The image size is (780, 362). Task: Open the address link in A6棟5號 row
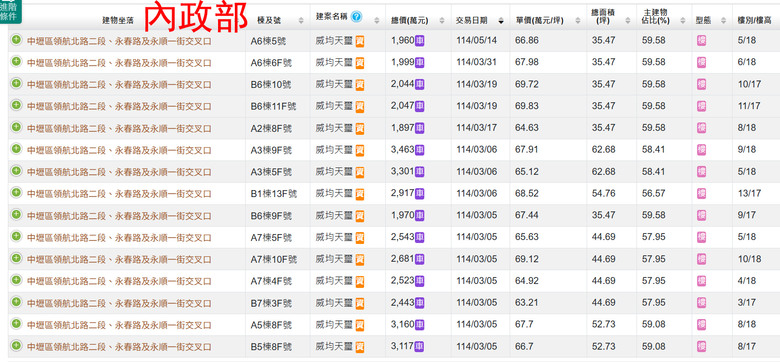pos(119,41)
